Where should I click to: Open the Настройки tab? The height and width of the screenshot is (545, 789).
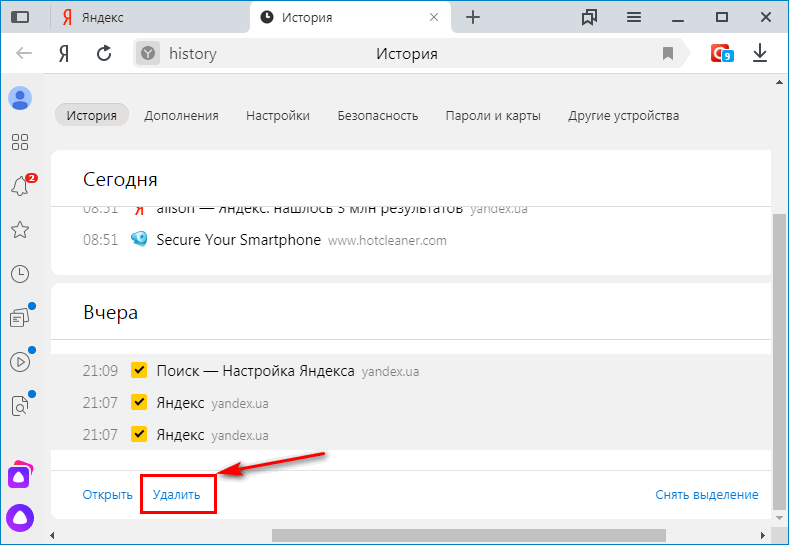278,116
